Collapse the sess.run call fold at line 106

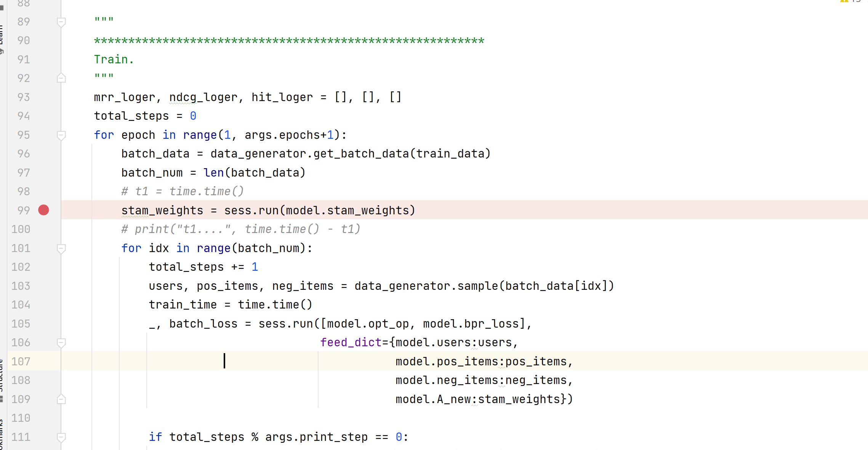62,342
